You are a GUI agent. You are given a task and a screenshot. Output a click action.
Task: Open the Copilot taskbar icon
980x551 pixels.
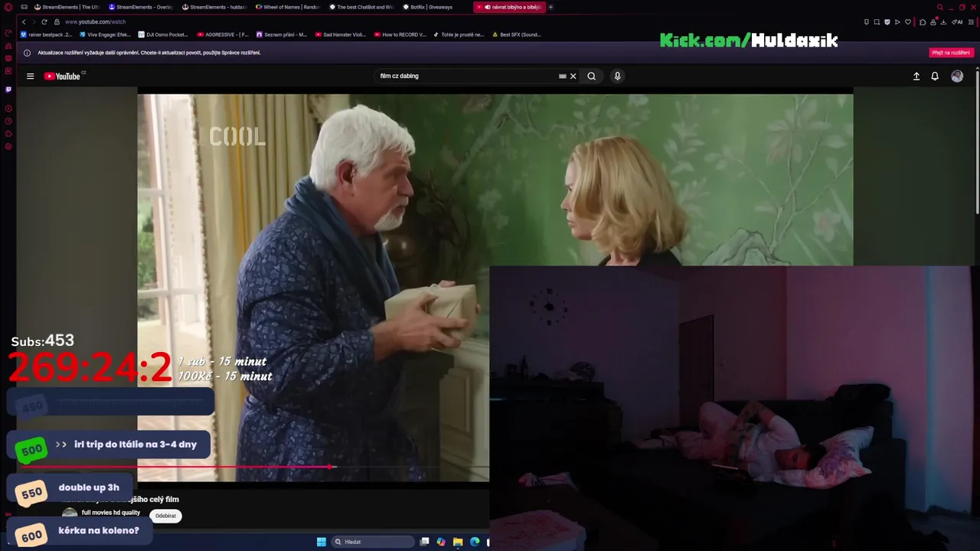click(441, 542)
